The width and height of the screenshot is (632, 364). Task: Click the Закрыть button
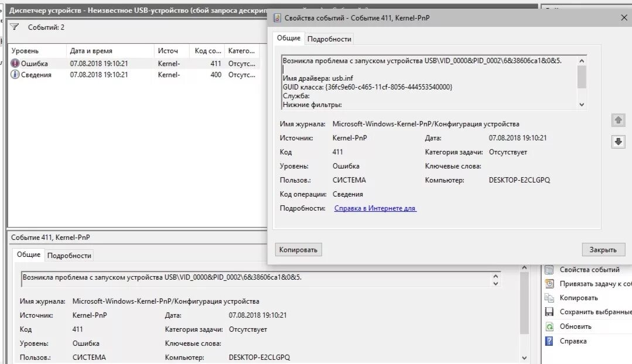(603, 250)
